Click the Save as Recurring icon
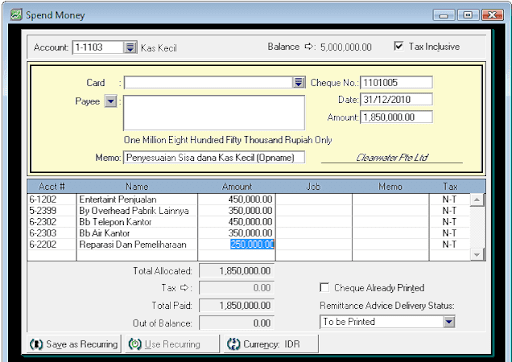The image size is (512, 362). tap(36, 344)
